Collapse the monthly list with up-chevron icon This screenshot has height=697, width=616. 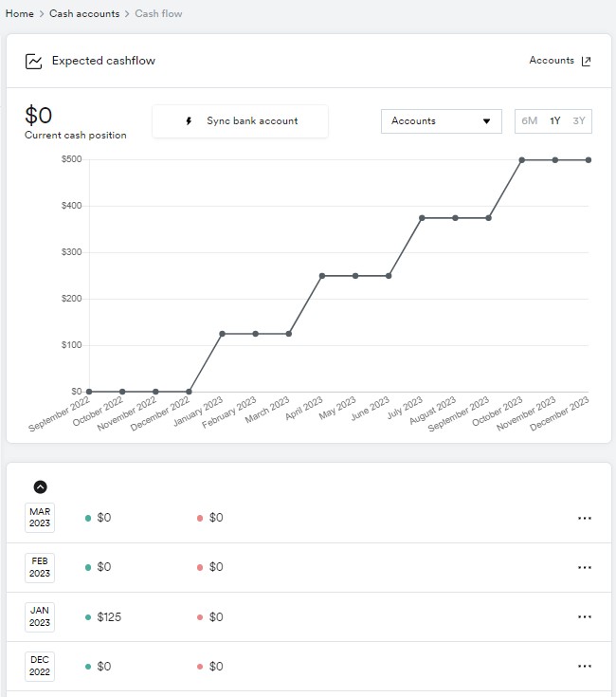[41, 487]
